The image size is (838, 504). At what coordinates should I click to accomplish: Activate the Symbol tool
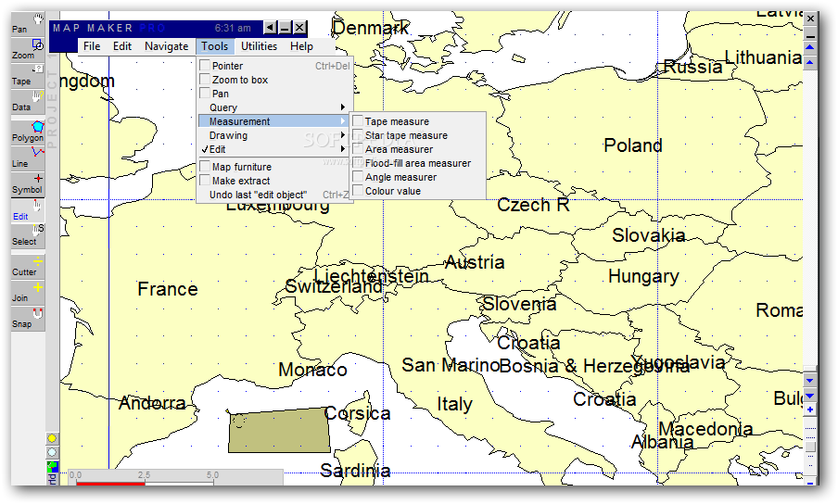(28, 184)
